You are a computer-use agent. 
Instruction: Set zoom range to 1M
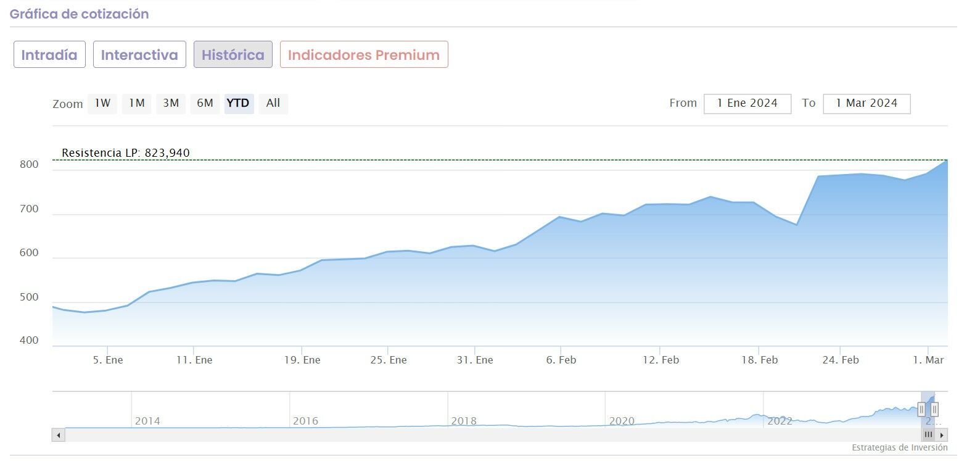136,103
